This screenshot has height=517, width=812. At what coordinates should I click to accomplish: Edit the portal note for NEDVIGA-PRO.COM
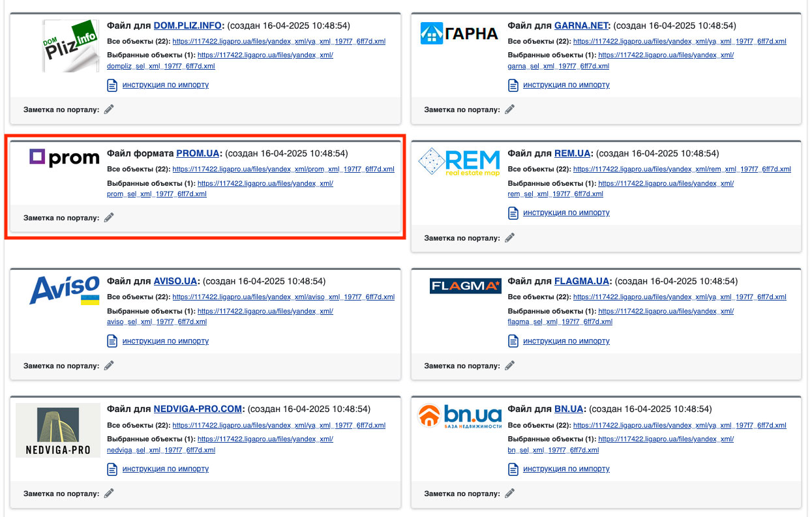pos(109,494)
